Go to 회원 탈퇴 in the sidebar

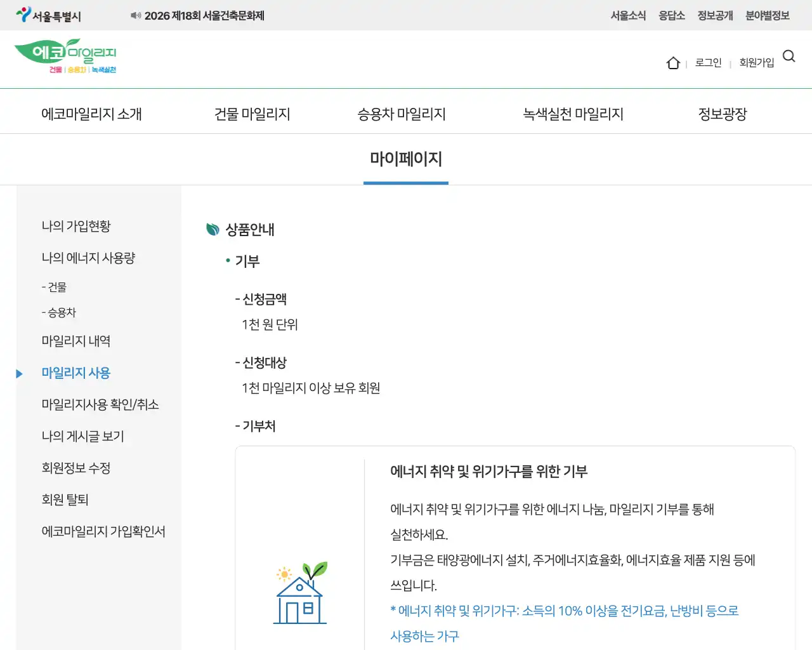65,500
